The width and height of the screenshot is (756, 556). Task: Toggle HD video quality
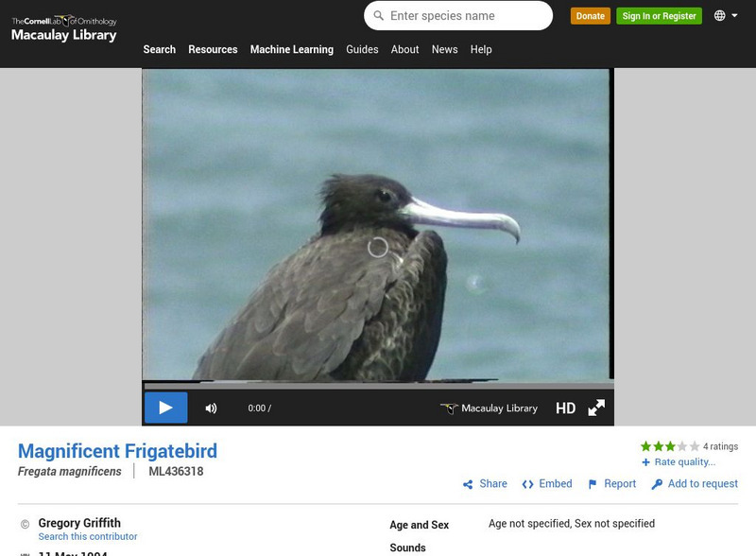point(566,407)
